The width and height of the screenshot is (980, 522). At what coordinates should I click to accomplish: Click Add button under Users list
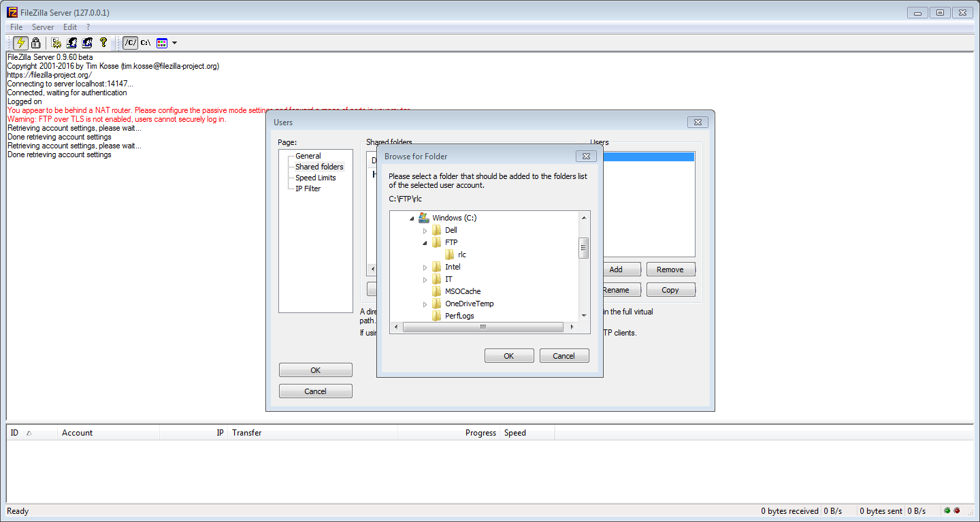621,270
